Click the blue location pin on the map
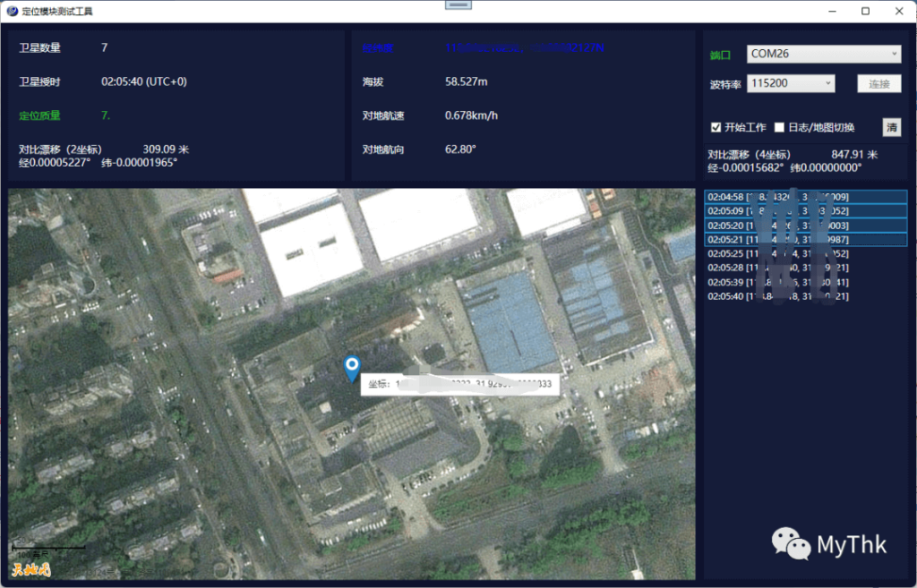 (352, 367)
